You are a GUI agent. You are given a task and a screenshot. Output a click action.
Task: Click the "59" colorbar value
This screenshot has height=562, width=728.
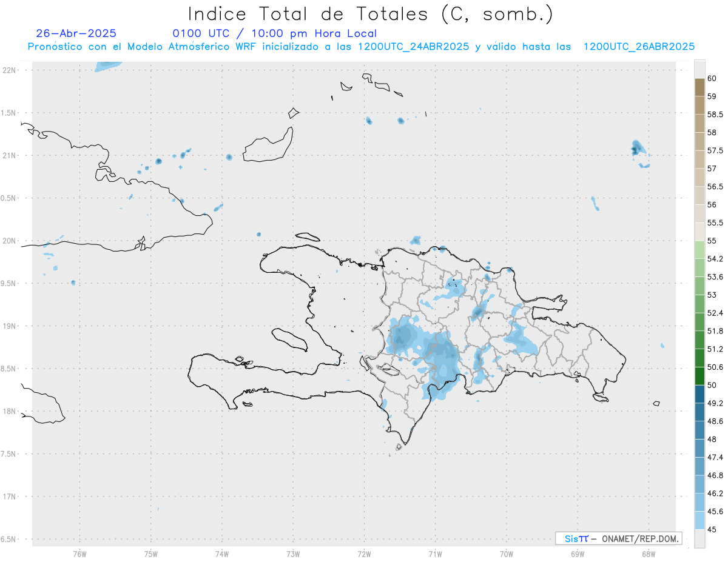[712, 96]
